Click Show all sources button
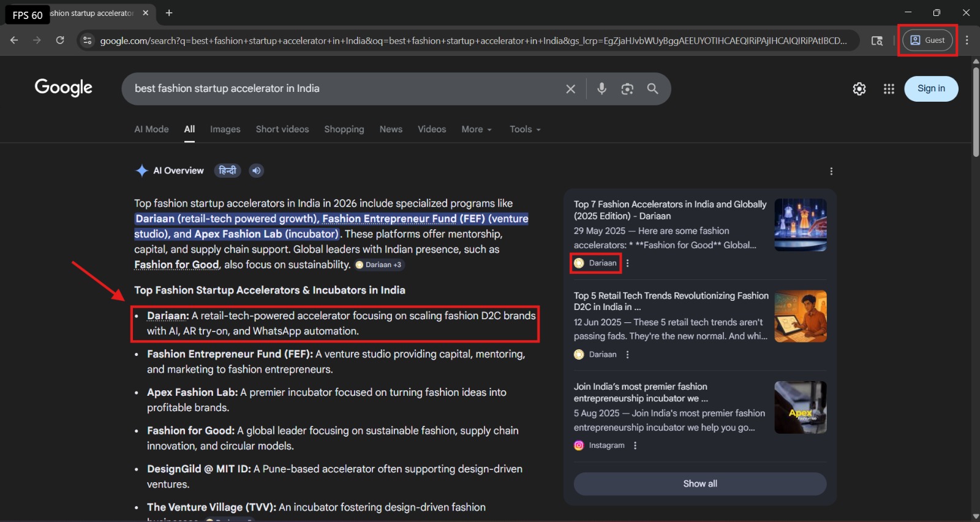 click(x=699, y=483)
